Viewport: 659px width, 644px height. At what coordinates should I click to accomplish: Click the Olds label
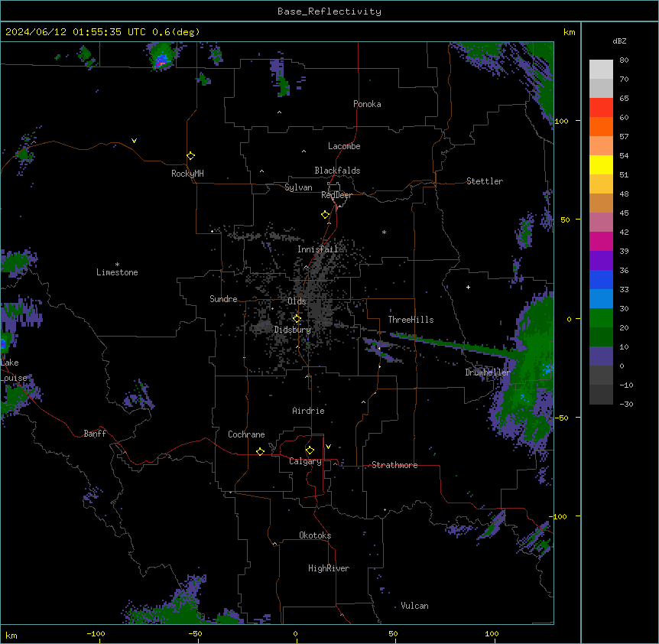coord(297,301)
